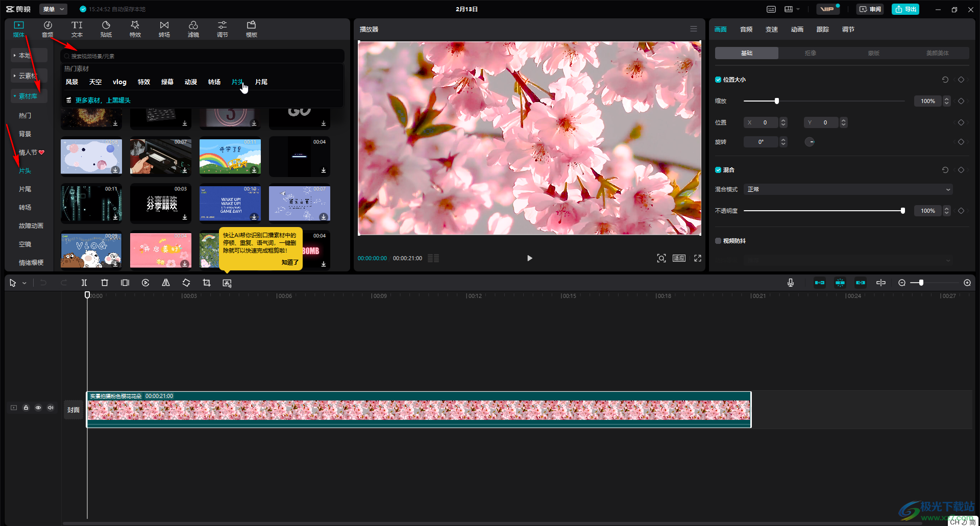This screenshot has width=980, height=526.
Task: Expand the 本地 local media section
Action: pyautogui.click(x=29, y=55)
